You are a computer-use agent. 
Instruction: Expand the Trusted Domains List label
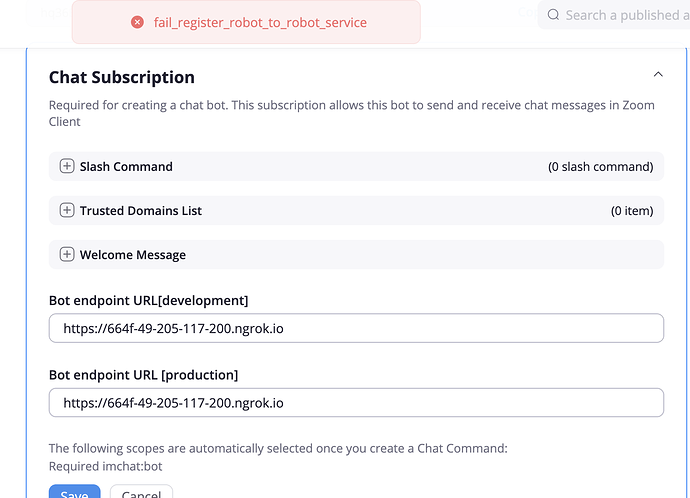click(141, 210)
